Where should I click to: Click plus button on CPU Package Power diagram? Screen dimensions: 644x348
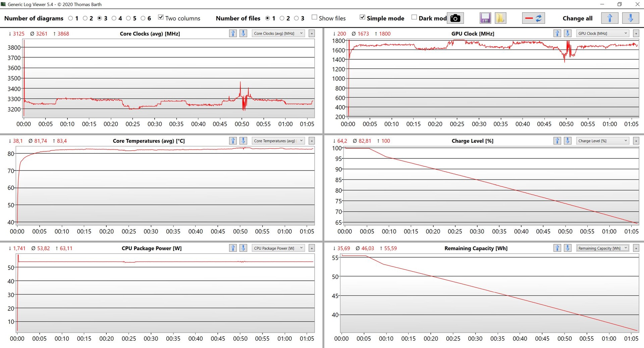point(312,248)
